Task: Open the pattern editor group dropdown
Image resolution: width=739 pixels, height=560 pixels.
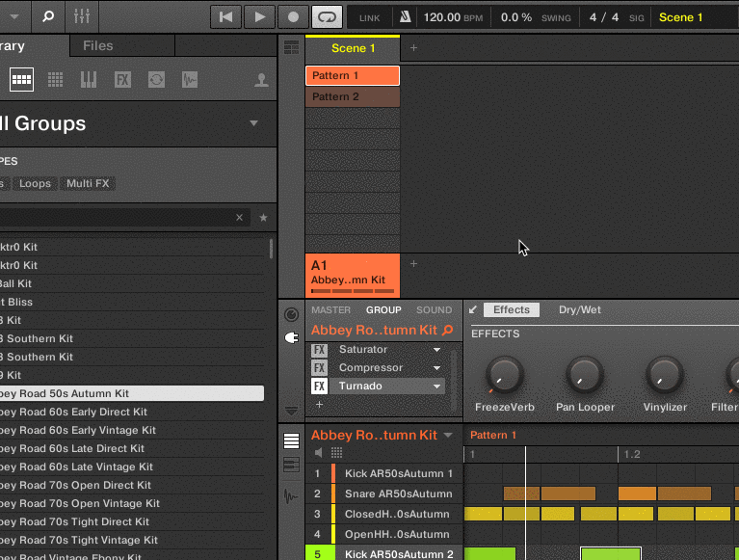Action: tap(448, 435)
